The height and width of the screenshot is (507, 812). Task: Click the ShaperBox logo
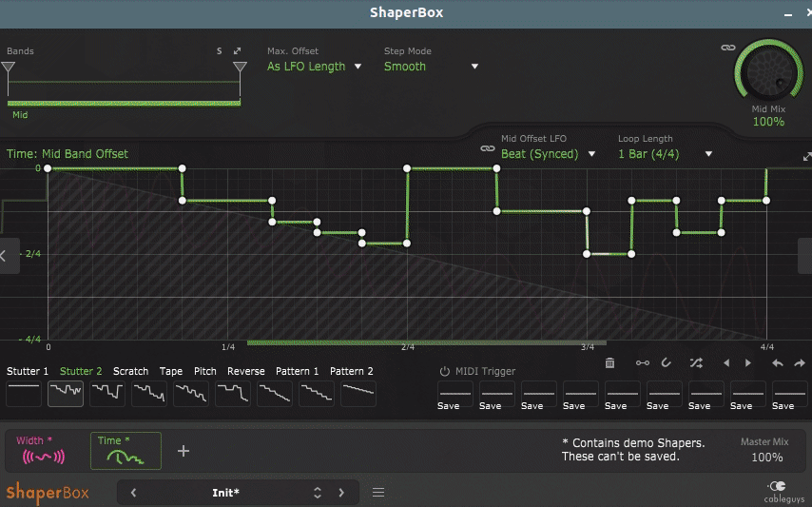48,493
